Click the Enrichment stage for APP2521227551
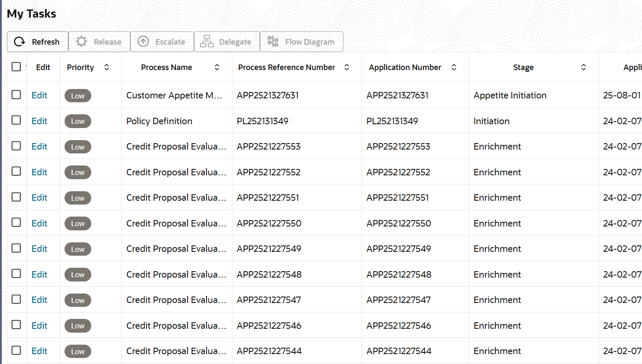 497,198
